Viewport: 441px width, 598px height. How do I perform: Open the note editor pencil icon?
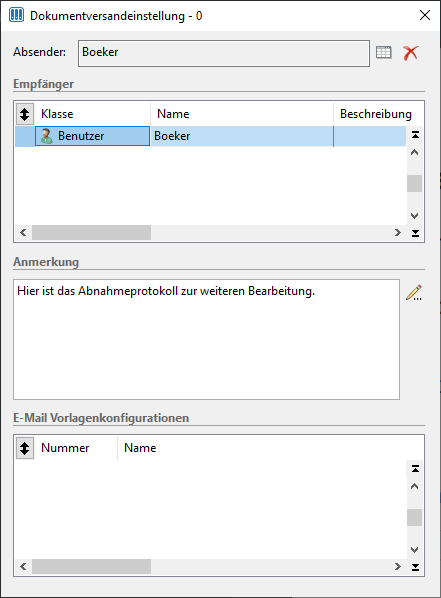(x=414, y=293)
